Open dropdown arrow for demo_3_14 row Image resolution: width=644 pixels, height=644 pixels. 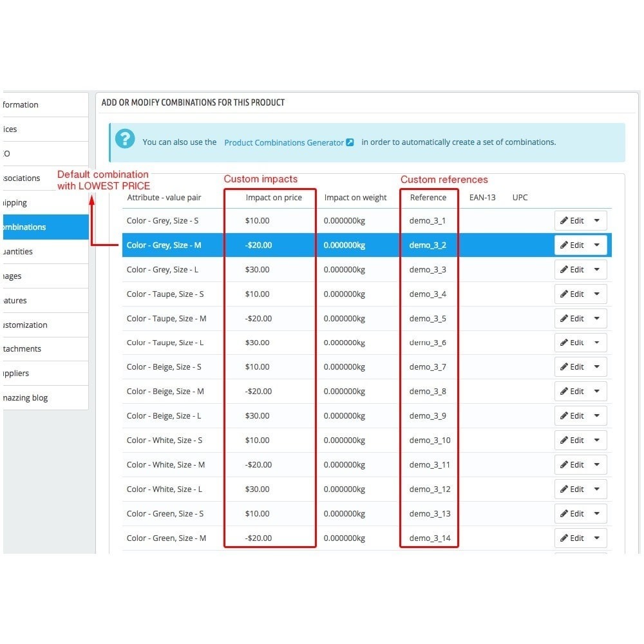pyautogui.click(x=596, y=538)
